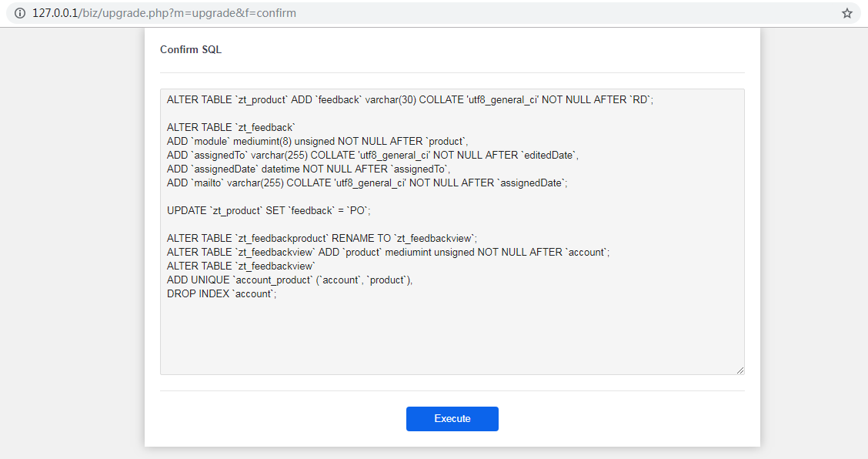This screenshot has width=868, height=459.
Task: Focus the address bar URL text
Action: [x=165, y=13]
